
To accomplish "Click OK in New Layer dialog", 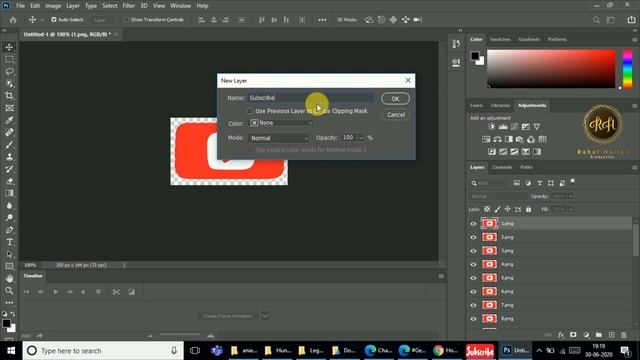I will pos(396,99).
